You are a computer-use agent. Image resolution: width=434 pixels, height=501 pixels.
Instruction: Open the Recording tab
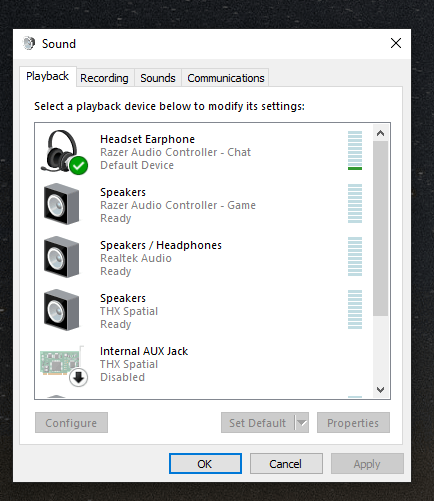(x=104, y=78)
